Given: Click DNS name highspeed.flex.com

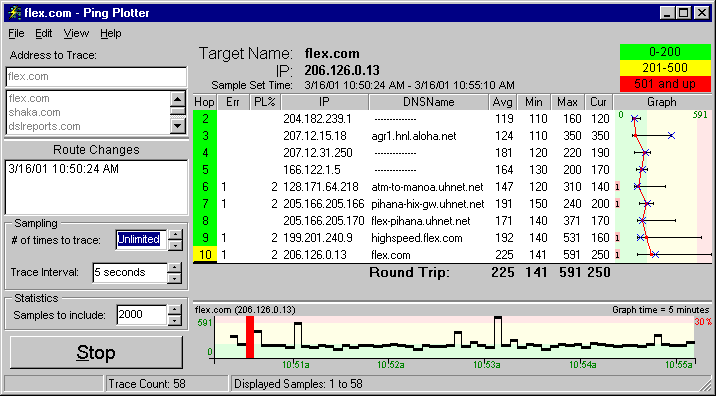Looking at the screenshot, I should [416, 238].
